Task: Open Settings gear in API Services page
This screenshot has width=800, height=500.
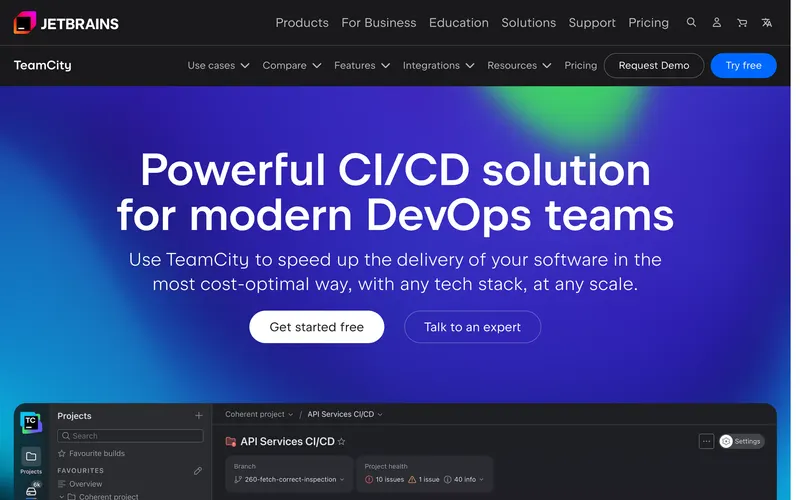Action: pyautogui.click(x=741, y=441)
